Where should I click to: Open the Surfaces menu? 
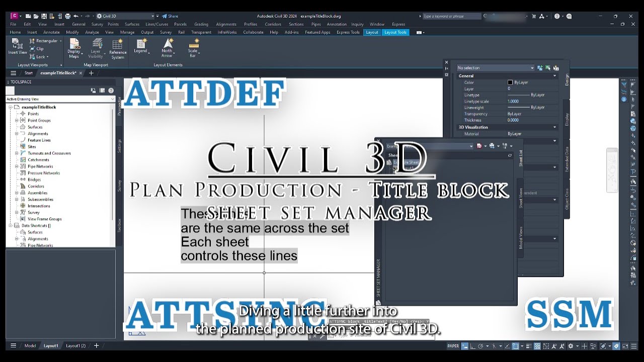pyautogui.click(x=132, y=24)
